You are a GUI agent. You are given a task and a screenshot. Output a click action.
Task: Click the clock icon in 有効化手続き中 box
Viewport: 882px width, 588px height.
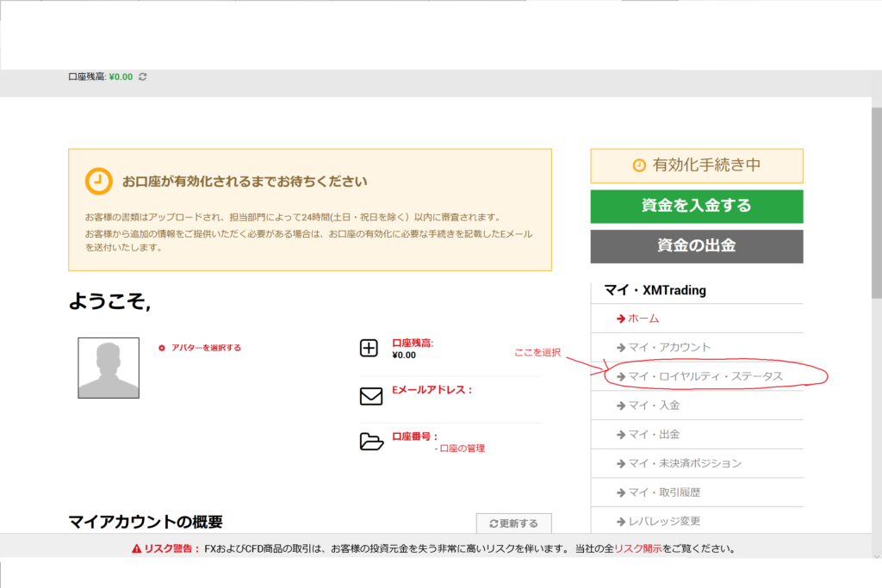[639, 165]
